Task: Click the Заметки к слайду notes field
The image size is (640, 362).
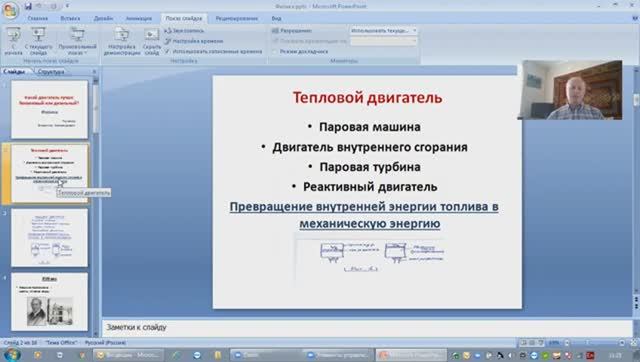Action: tap(367, 328)
